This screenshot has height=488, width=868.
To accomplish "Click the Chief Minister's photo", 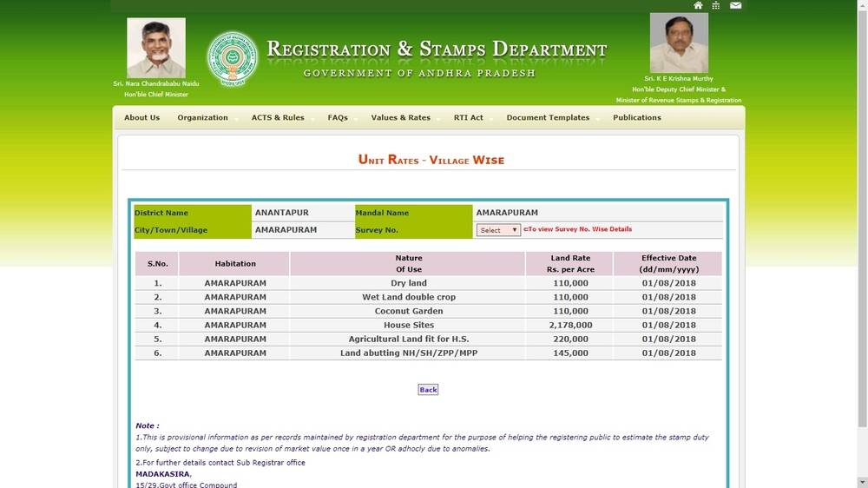I will pos(156,48).
